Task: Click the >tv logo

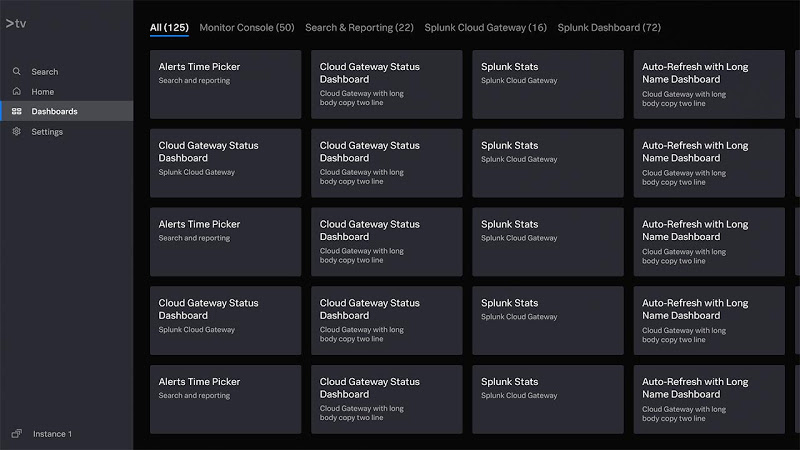Action: [x=16, y=23]
